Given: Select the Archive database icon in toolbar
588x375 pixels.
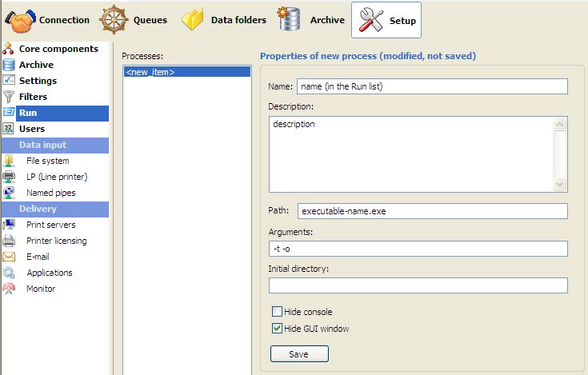Looking at the screenshot, I should point(290,19).
